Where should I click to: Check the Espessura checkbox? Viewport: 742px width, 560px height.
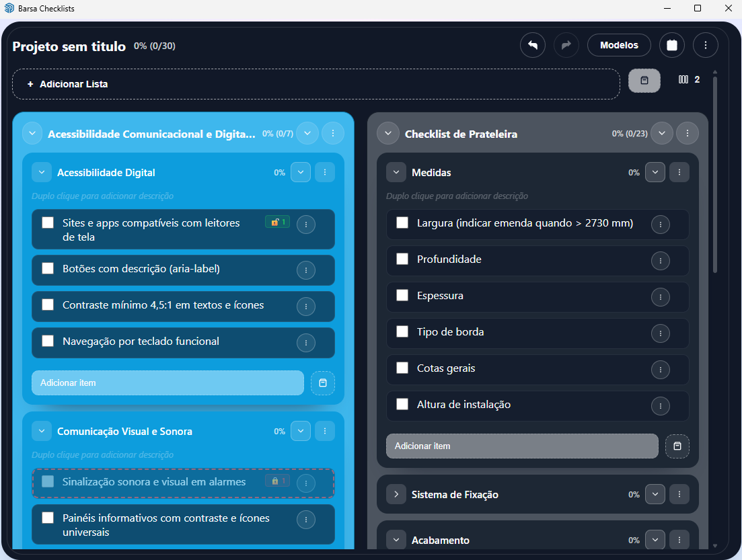point(402,295)
